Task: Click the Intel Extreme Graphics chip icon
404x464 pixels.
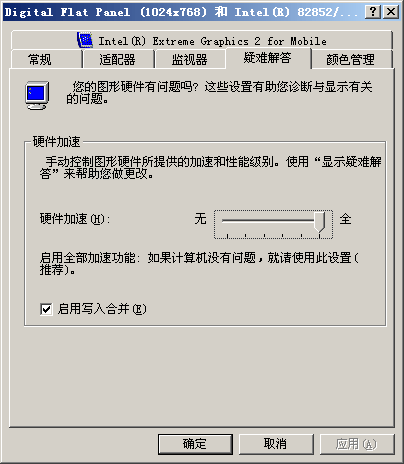Action: coord(85,40)
